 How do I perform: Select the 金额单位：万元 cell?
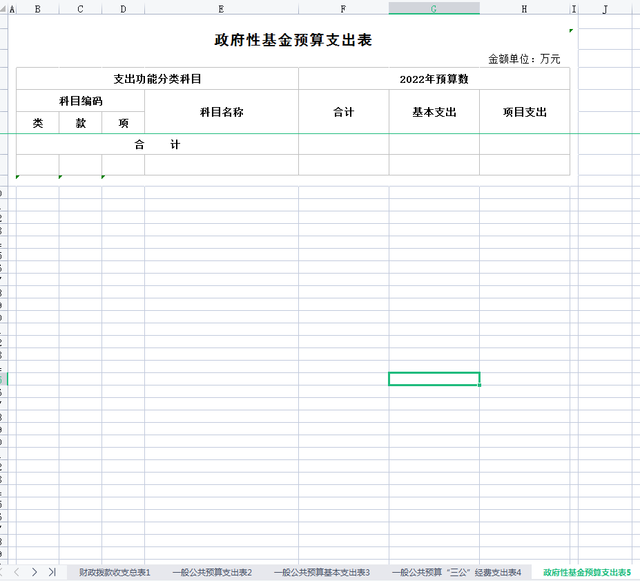523,59
